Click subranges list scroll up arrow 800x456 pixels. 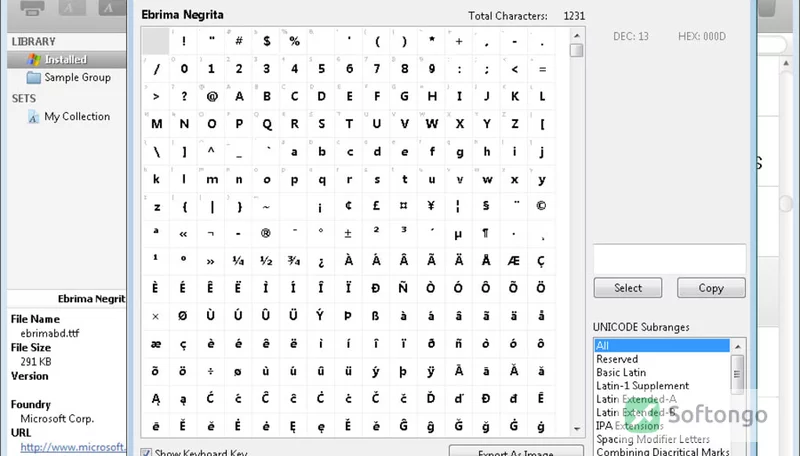click(x=738, y=347)
